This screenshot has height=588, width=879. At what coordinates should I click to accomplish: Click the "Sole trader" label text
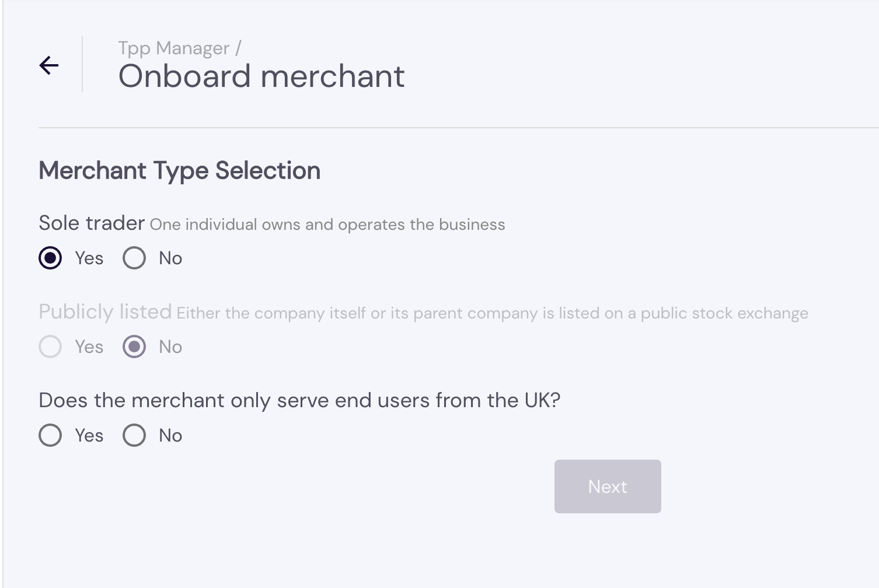[x=91, y=223]
